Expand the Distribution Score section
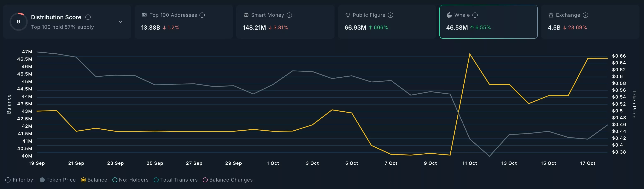 click(121, 22)
